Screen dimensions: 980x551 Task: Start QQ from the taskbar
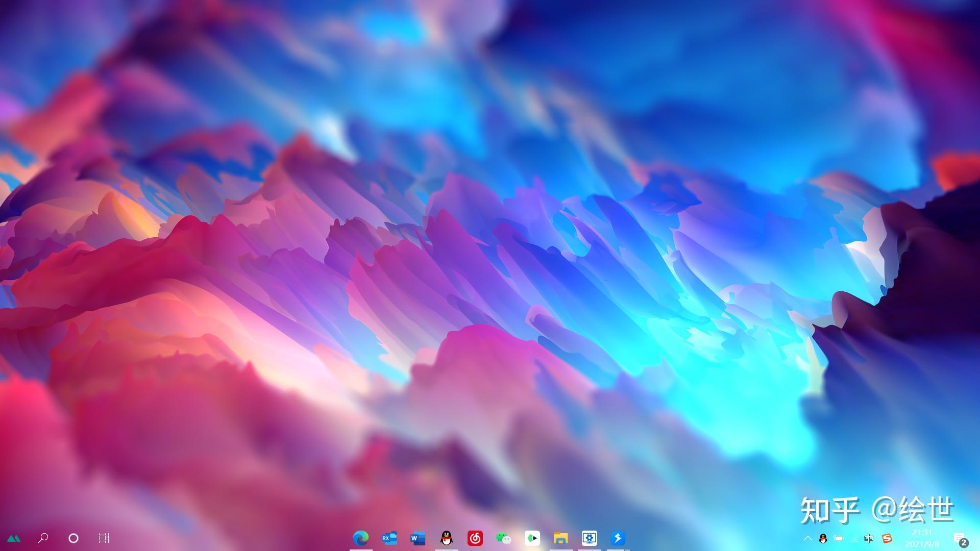446,538
